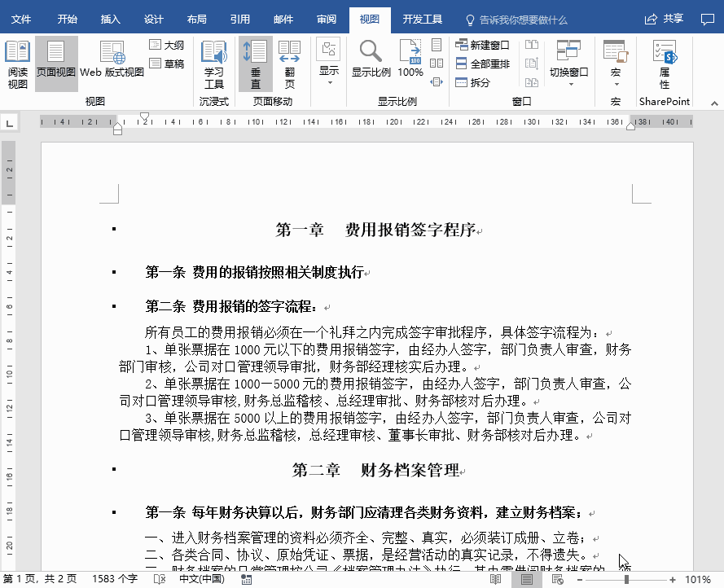Click the reset window position icon

[x=532, y=82]
